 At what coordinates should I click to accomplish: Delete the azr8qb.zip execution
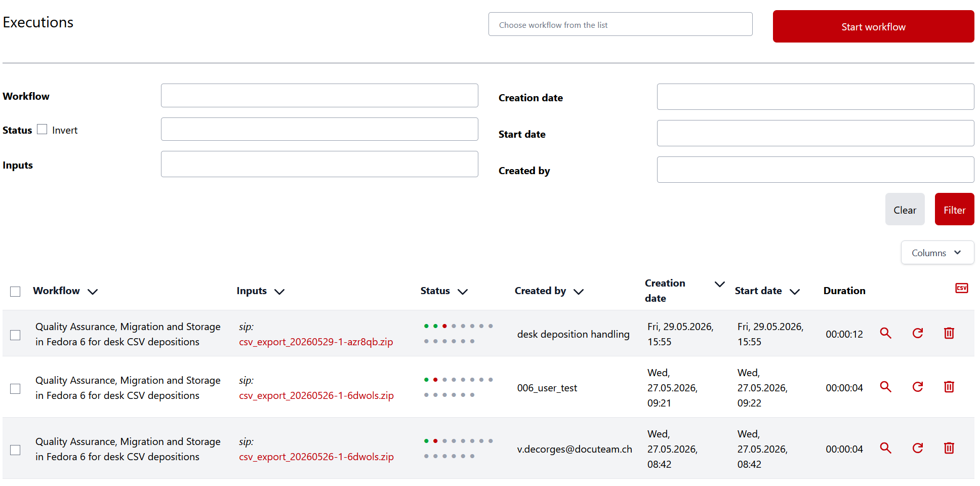tap(949, 333)
